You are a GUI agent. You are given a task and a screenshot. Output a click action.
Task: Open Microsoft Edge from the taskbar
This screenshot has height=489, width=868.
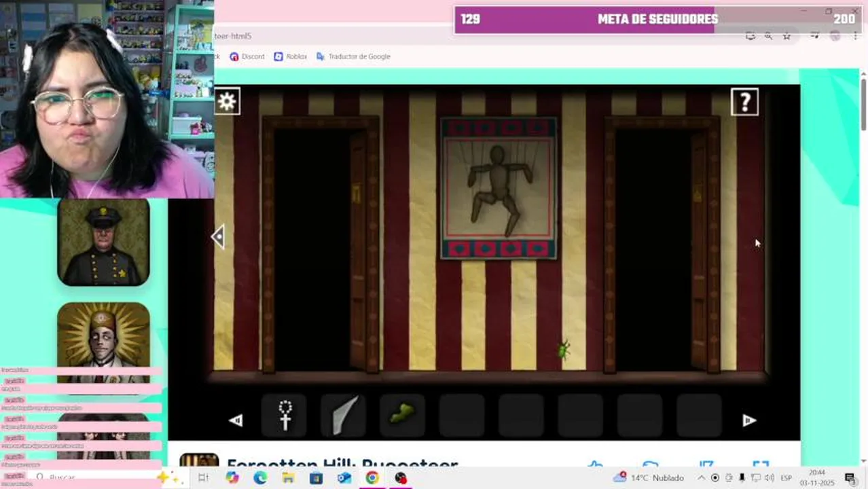[260, 477]
